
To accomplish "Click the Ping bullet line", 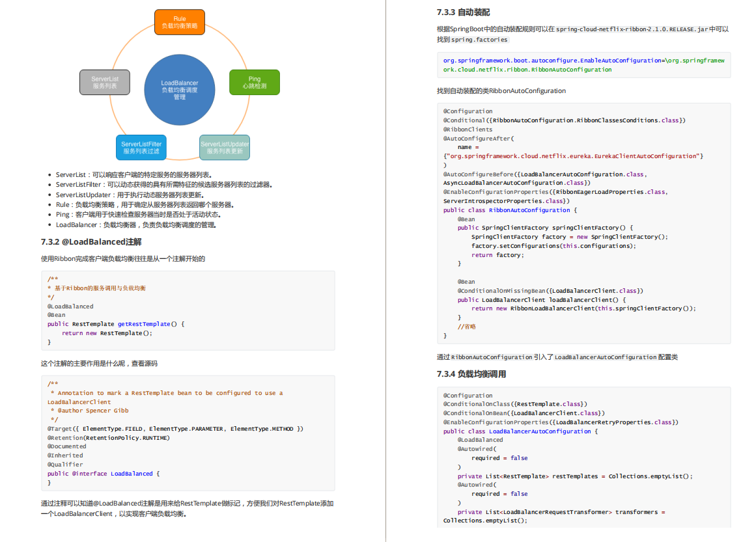I will point(139,215).
